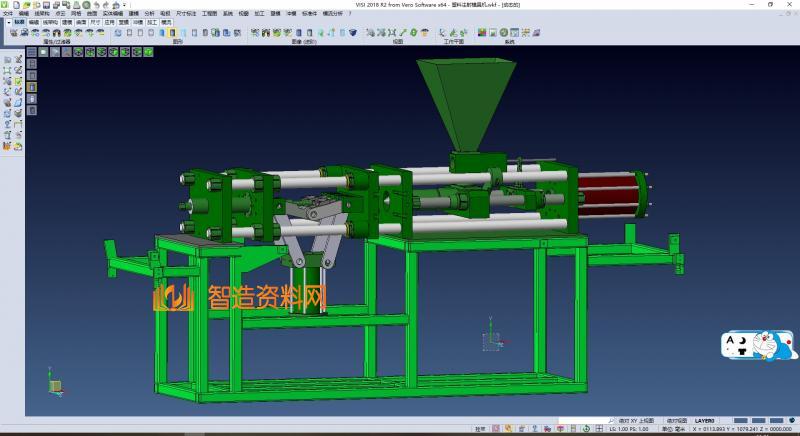Screen dimensions: 800x436
Task: Toggle the highlighted yellow icon in left toolbar
Action: [x=31, y=86]
